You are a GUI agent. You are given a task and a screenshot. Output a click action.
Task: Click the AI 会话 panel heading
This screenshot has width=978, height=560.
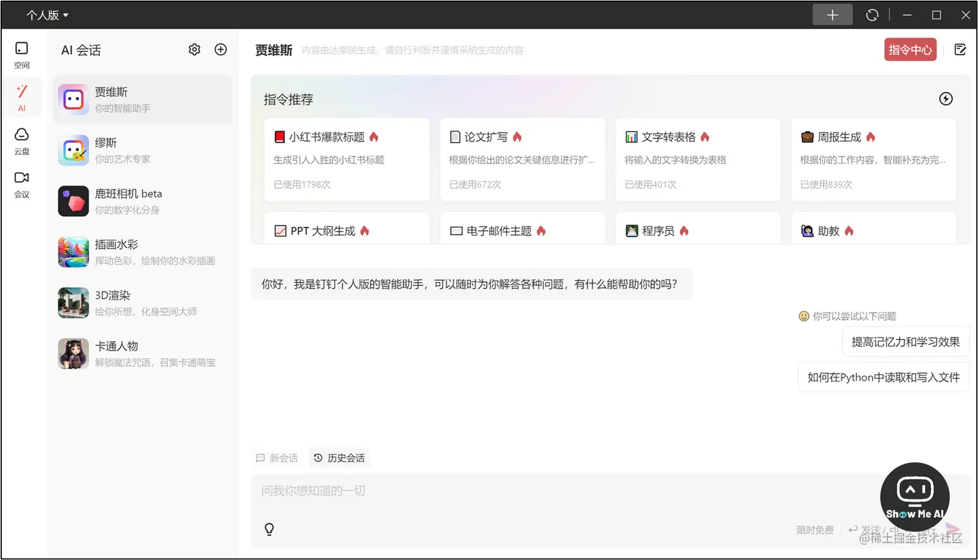point(81,50)
